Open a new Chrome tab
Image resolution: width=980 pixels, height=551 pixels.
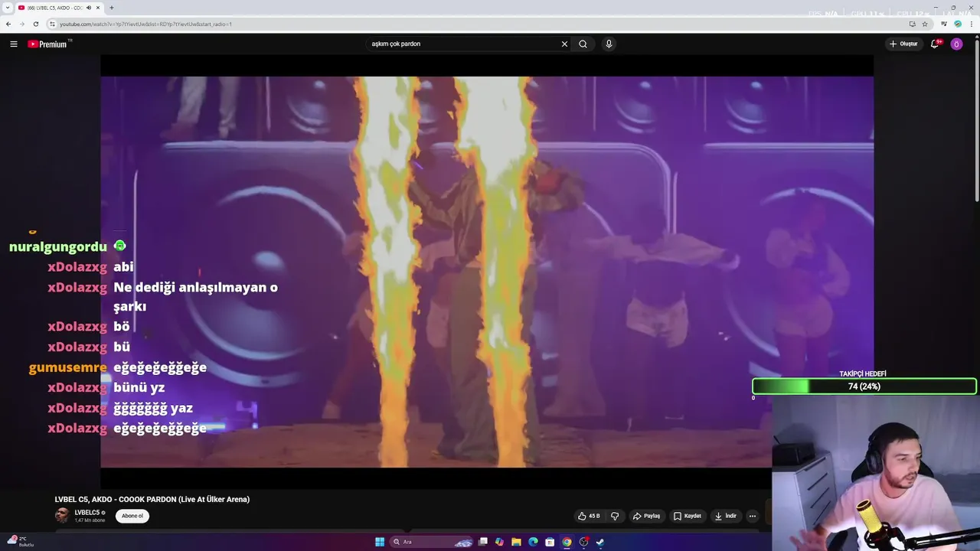tap(112, 8)
